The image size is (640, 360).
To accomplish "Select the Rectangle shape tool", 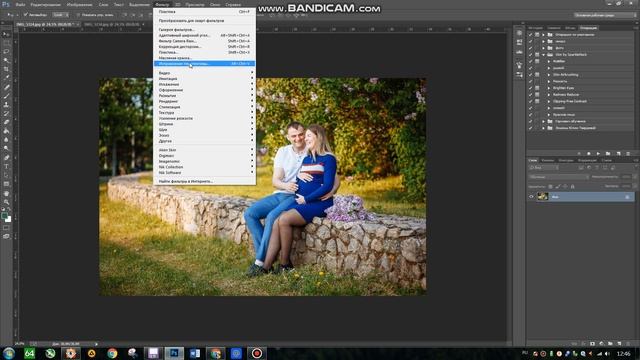I will (6, 184).
